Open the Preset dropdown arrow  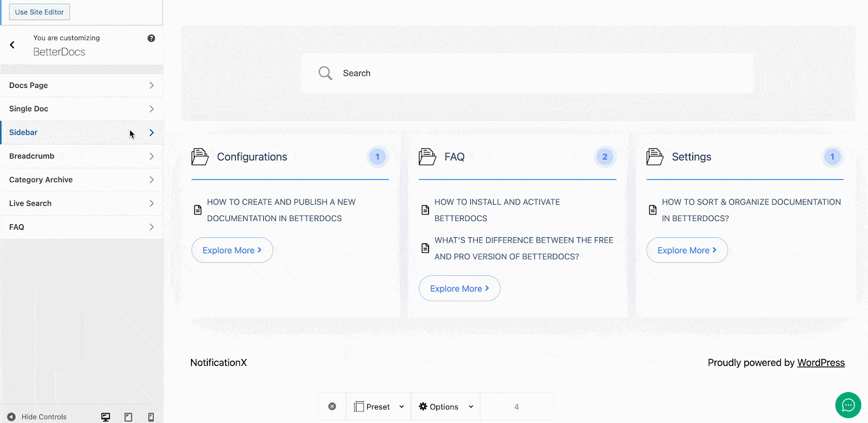tap(401, 407)
